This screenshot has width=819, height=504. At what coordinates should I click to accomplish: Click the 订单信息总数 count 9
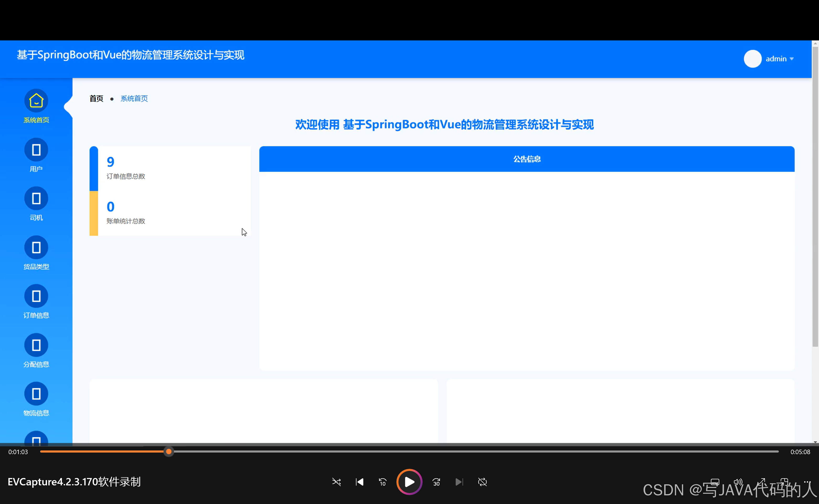pyautogui.click(x=110, y=162)
